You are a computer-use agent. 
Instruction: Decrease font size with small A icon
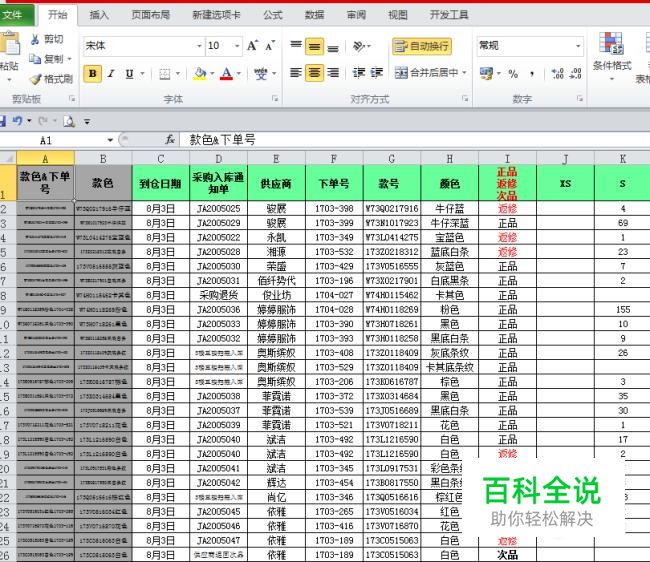pos(269,46)
